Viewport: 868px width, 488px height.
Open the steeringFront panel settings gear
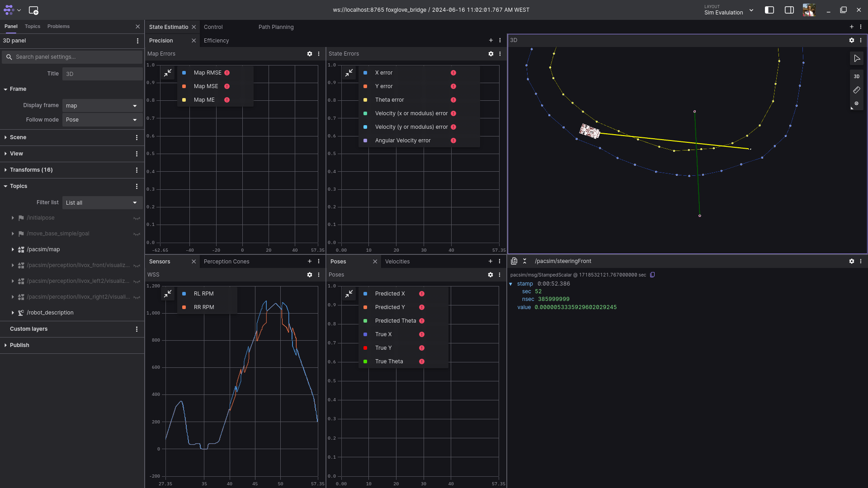coord(852,261)
